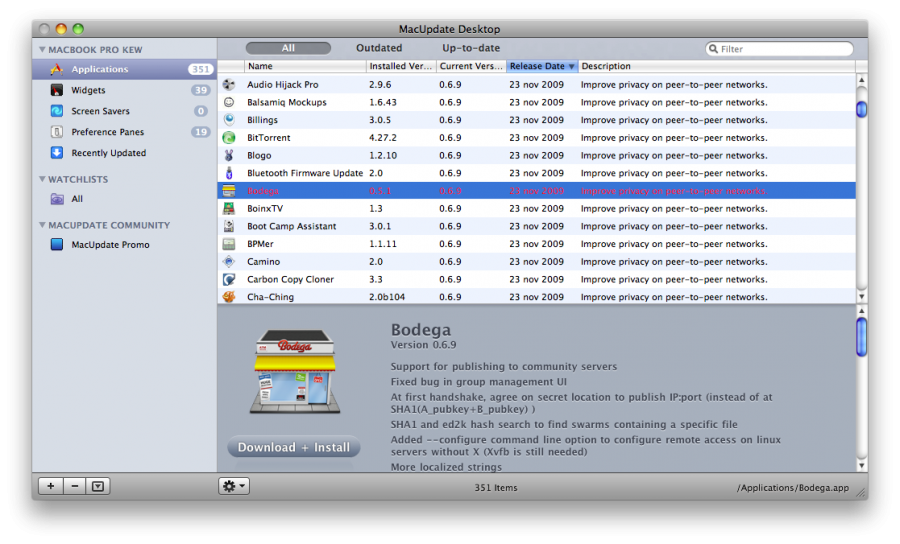
Task: Click the Applications 351 count badge
Action: (x=200, y=69)
